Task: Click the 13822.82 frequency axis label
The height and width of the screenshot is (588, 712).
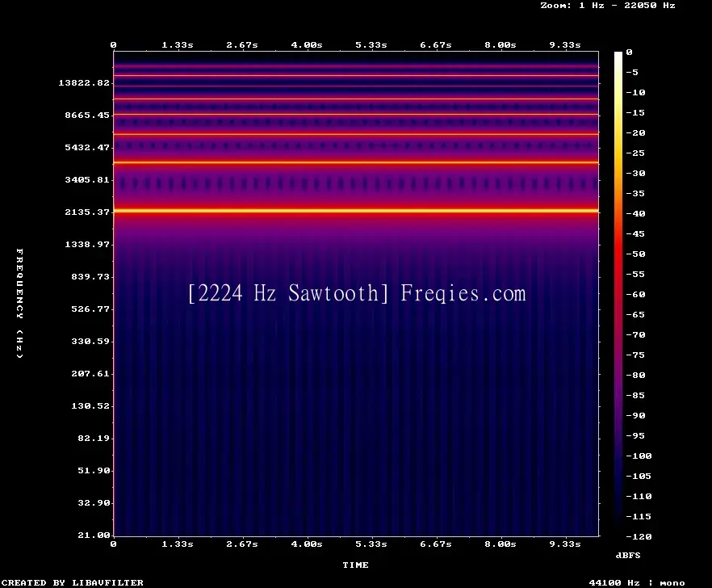Action: click(84, 82)
